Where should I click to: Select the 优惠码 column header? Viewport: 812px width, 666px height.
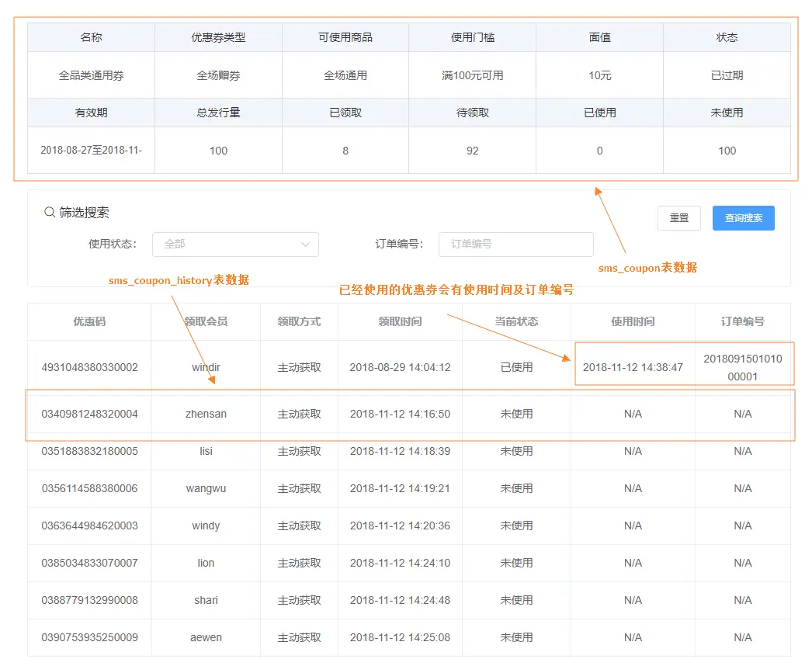pyautogui.click(x=89, y=321)
